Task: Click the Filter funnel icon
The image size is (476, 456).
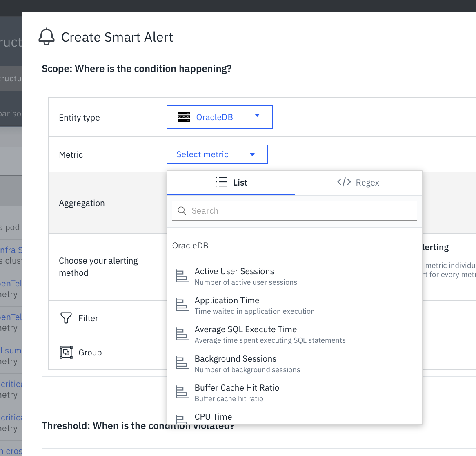Action: 66,318
